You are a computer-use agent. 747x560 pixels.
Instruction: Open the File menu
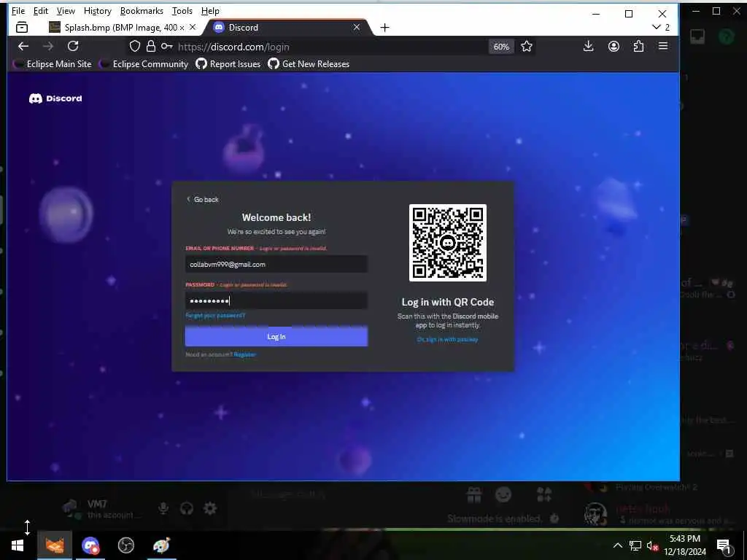click(x=18, y=10)
